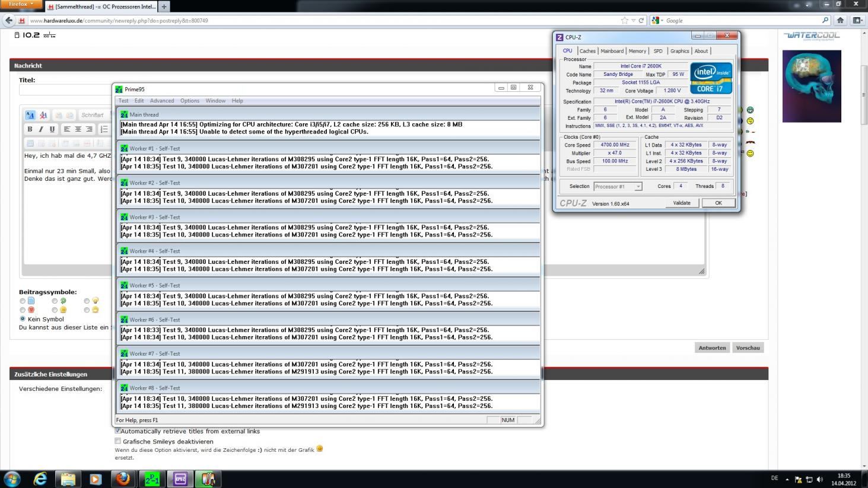Screen dimensions: 868x488
Task: Open the Window menu in Prime95
Action: 215,101
